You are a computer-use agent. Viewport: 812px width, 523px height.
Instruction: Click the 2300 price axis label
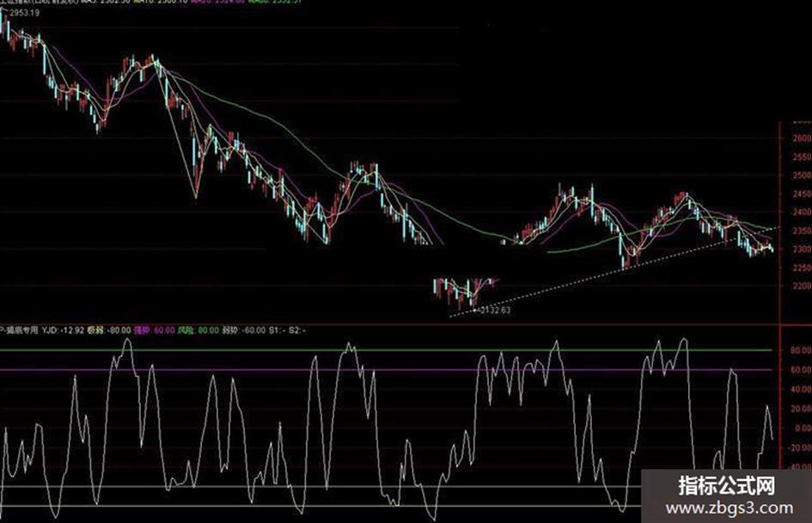[x=801, y=249]
